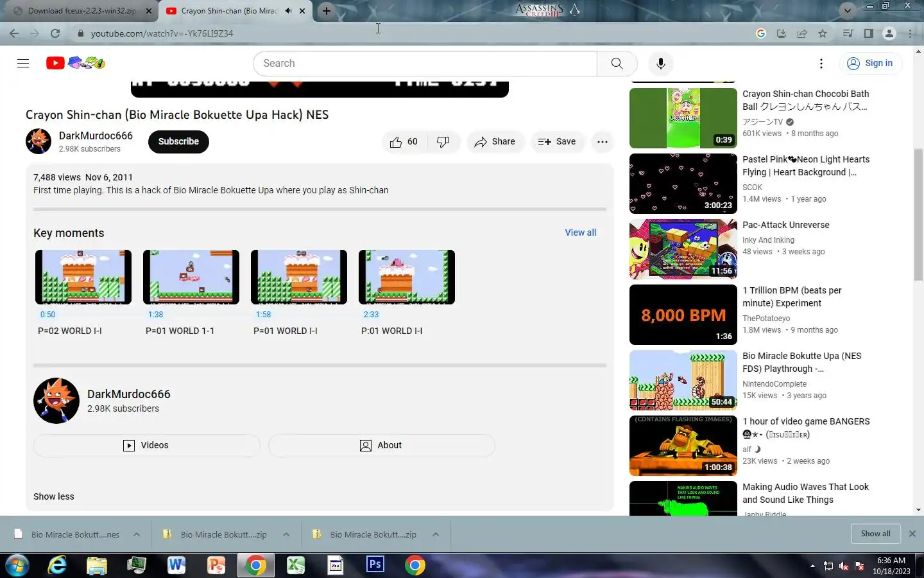Click the clock showing 6:36 AM
This screenshot has width=924, height=578.
(x=891, y=561)
